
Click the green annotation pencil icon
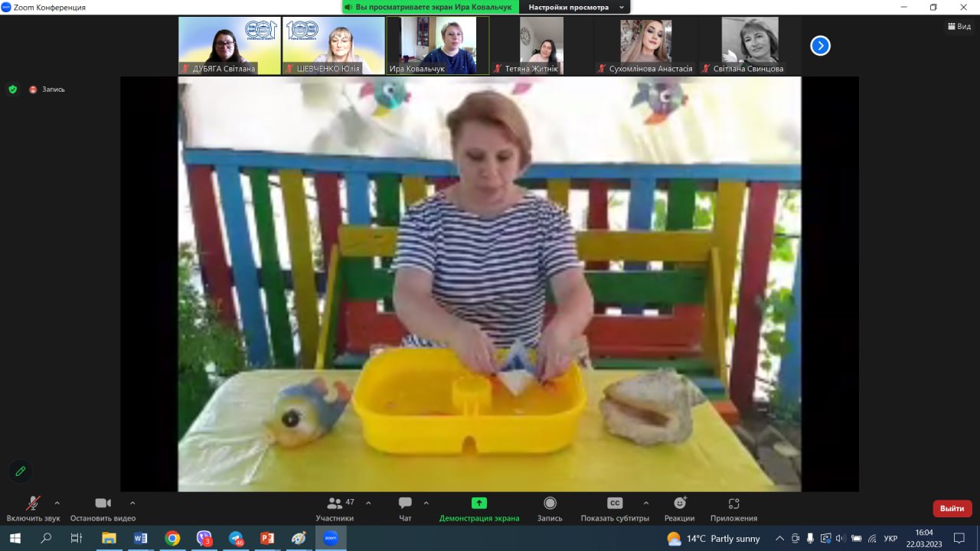click(21, 471)
